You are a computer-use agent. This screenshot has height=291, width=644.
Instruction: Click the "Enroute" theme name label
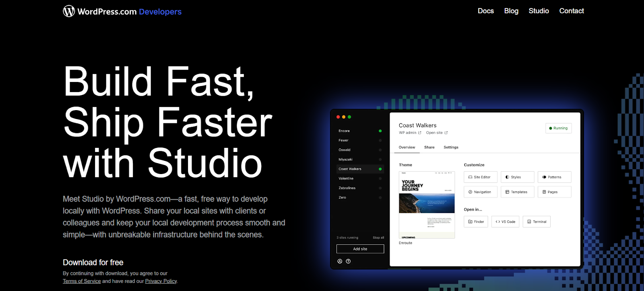pos(405,243)
